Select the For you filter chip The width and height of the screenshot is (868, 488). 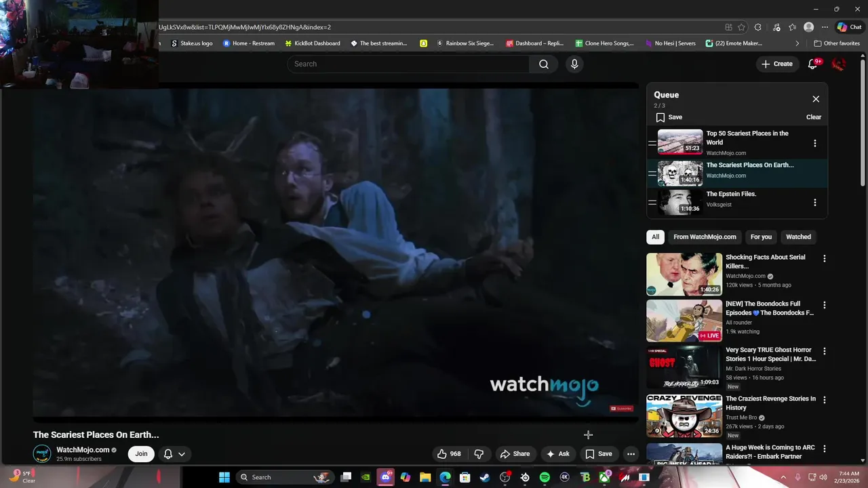[761, 237]
